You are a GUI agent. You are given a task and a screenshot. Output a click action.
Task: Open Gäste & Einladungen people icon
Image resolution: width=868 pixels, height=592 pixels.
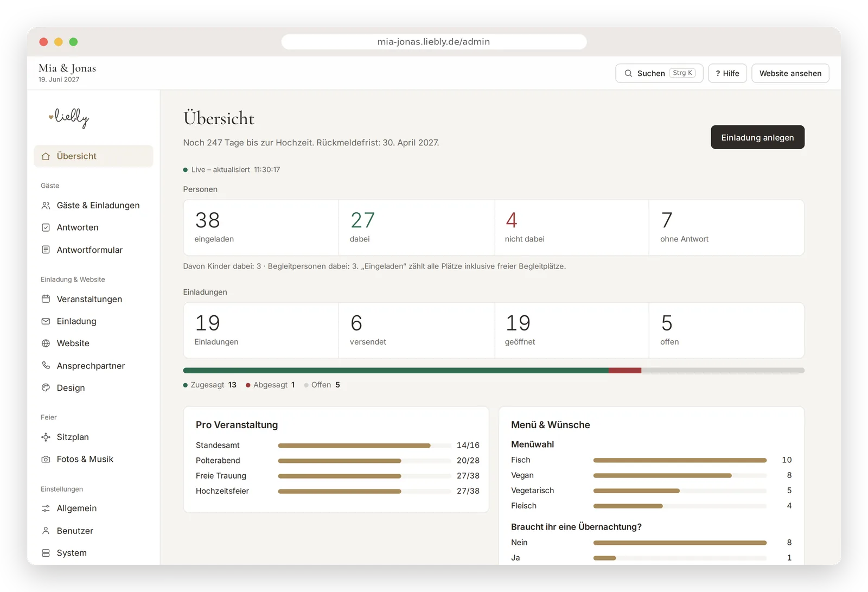coord(46,206)
